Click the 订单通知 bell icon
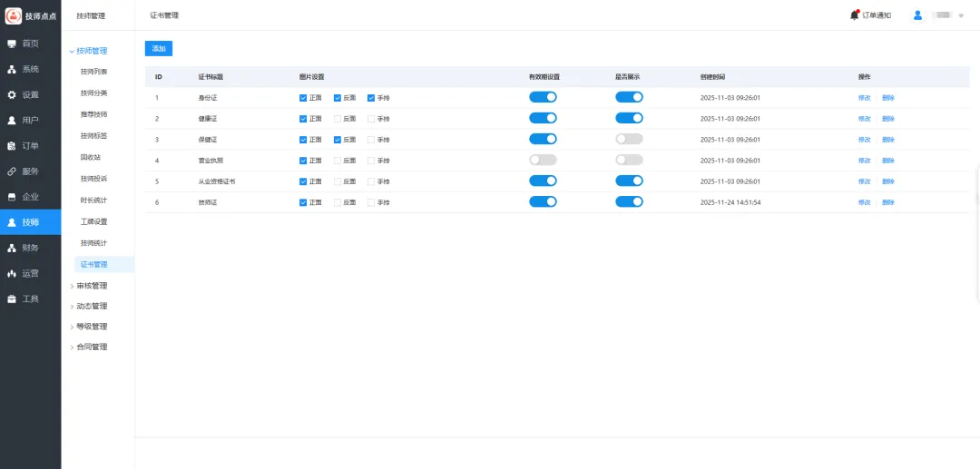 854,15
